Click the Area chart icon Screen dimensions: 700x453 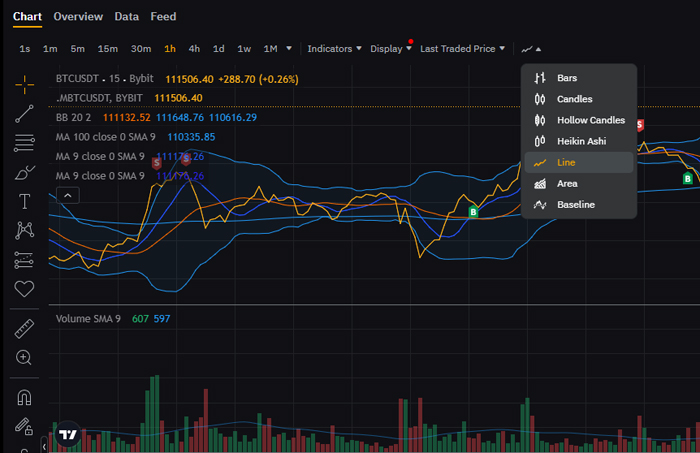[540, 184]
